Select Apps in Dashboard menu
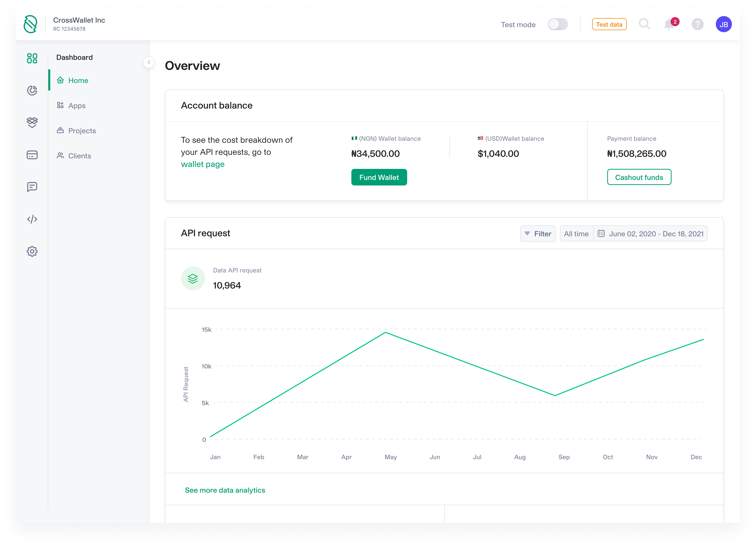The width and height of the screenshot is (756, 547). coord(77,106)
